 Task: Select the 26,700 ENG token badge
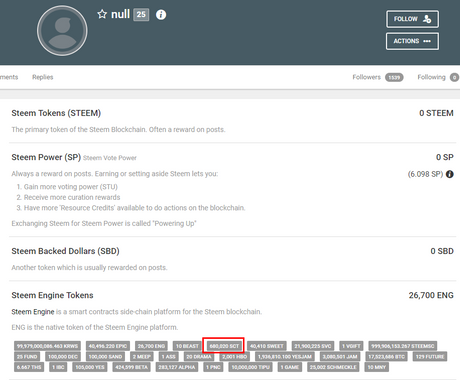[151, 346]
